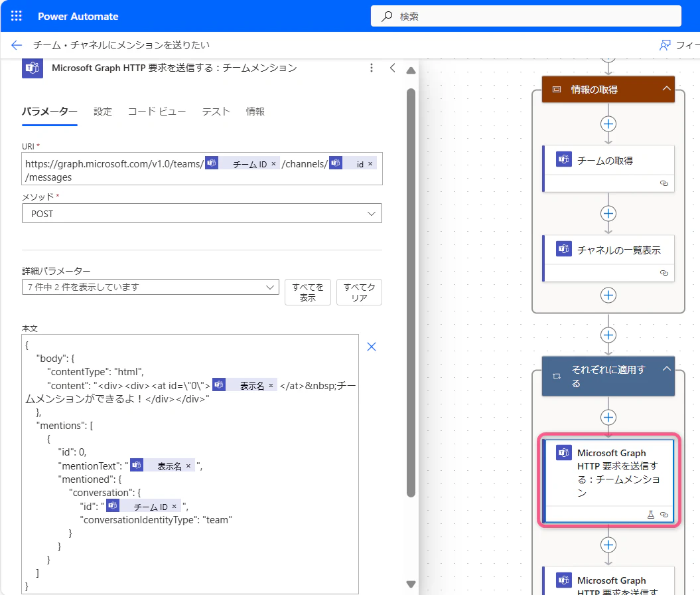Click the action title Microsoft Graph HTTP 要求を送信する
700x595 pixels.
click(174, 68)
